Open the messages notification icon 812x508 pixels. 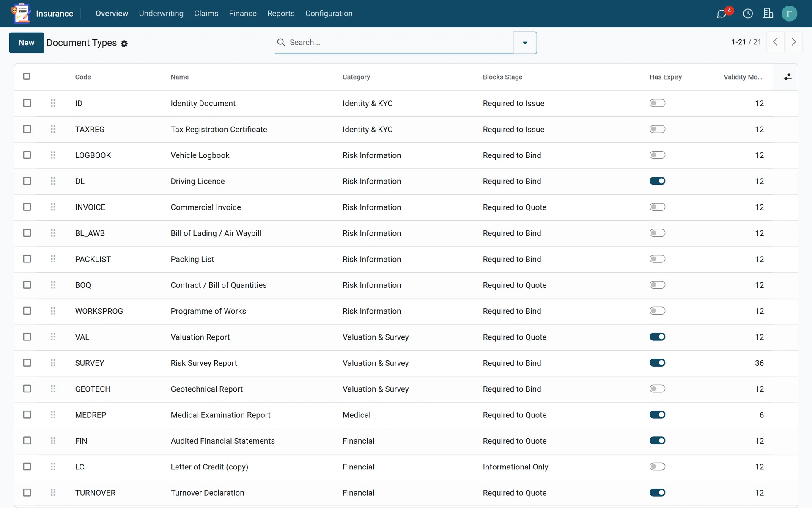point(721,14)
